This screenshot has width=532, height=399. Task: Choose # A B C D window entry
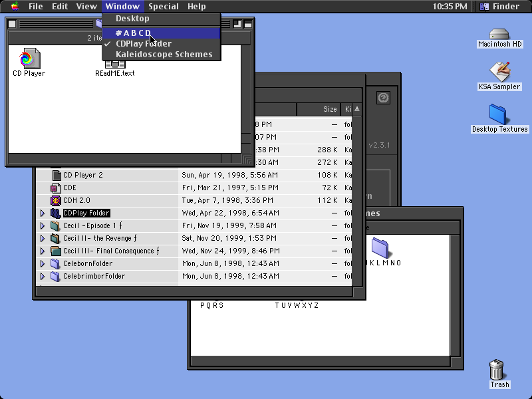point(162,33)
